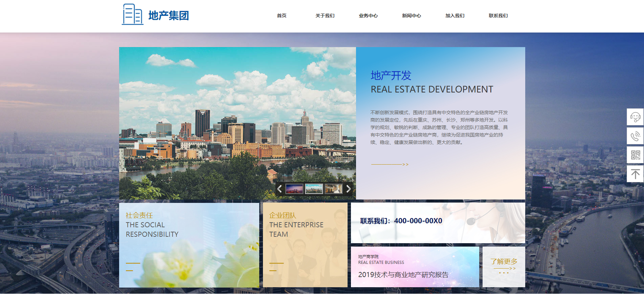Click the back-to-top arrow icon

click(x=635, y=174)
